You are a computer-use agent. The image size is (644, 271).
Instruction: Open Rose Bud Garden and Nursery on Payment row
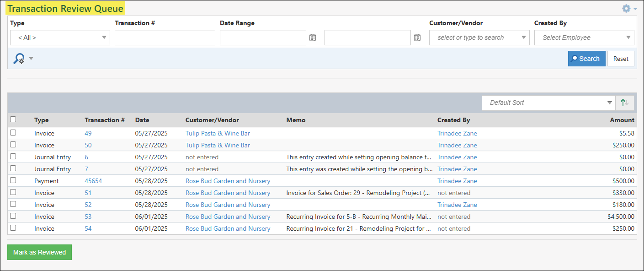[x=228, y=181]
